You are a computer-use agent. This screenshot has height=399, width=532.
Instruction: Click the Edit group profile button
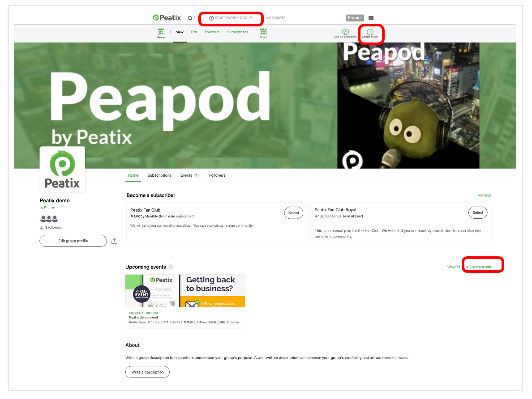[73, 241]
